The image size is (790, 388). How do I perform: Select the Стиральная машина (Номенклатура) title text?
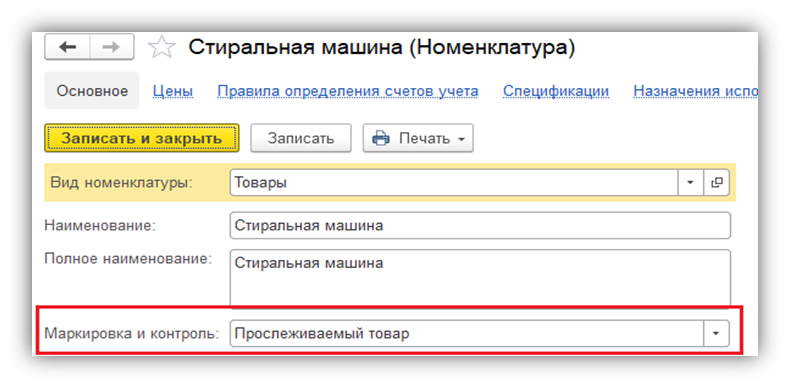(x=381, y=47)
